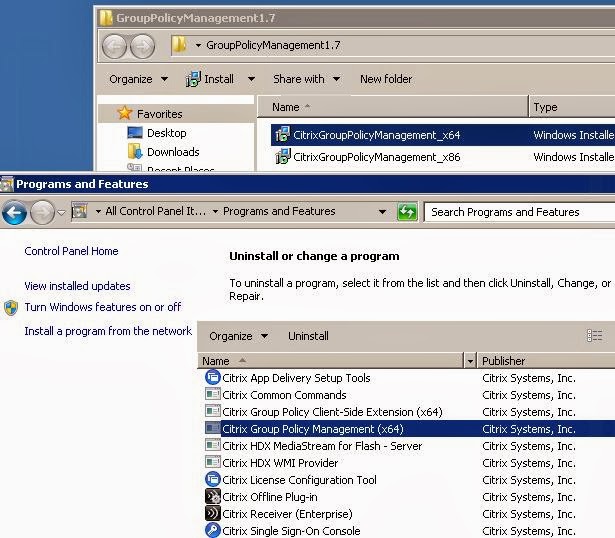Image resolution: width=615 pixels, height=538 pixels.
Task: Open Control Panel Home link
Action: tap(71, 251)
